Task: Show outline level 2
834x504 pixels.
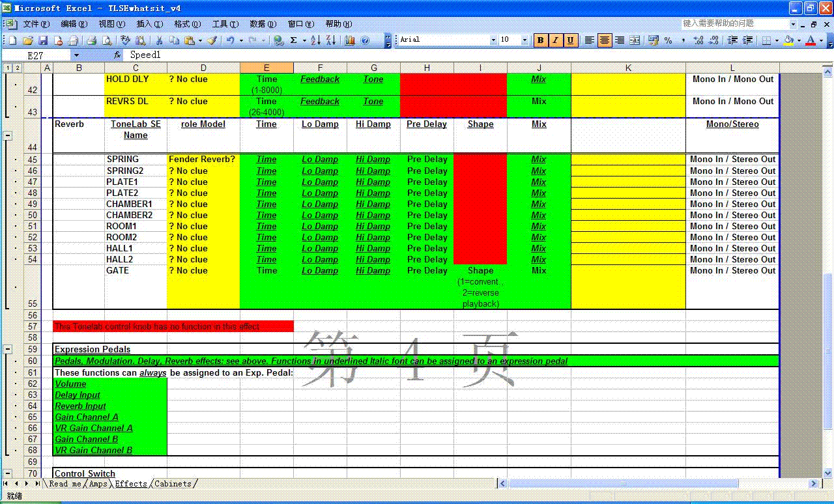Action: [17, 68]
